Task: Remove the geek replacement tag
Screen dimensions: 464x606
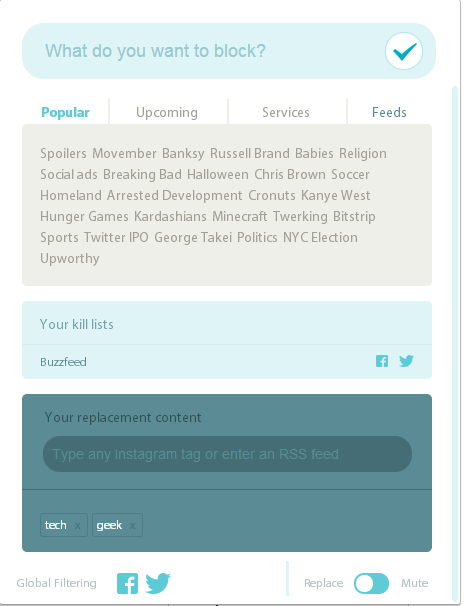Action: 133,526
